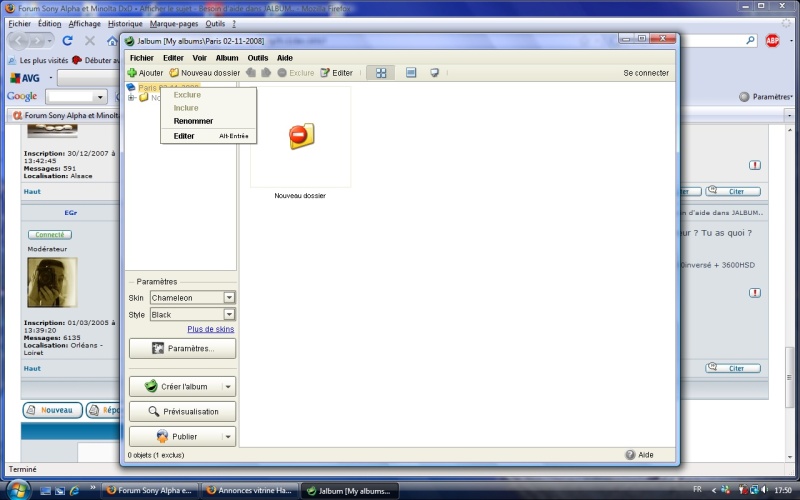Click the Plus de skins link
This screenshot has width=800, height=500.
[210, 330]
